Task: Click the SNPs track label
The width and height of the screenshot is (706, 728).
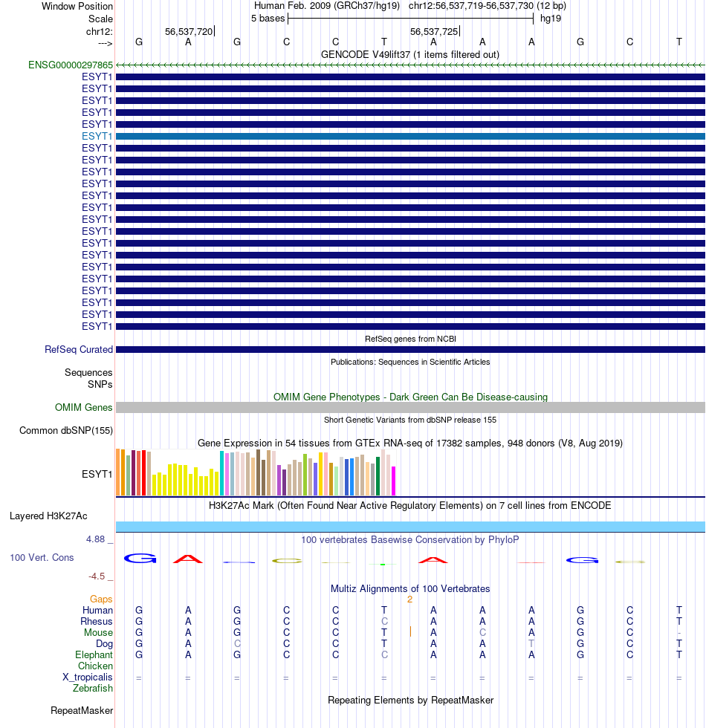Action: (x=100, y=385)
